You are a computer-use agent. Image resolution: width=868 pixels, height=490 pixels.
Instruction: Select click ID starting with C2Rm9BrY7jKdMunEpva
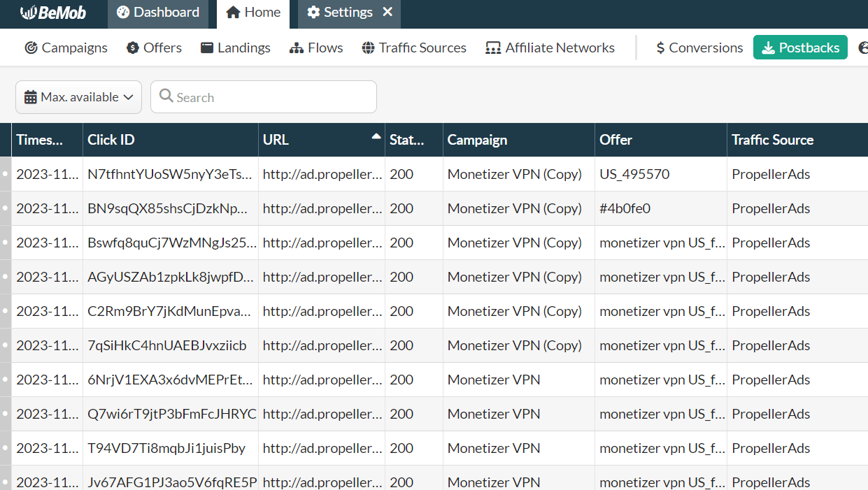click(170, 311)
